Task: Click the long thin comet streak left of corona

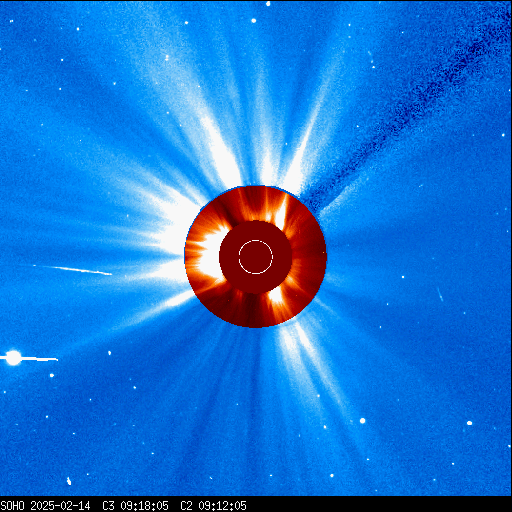Action: coord(73,270)
